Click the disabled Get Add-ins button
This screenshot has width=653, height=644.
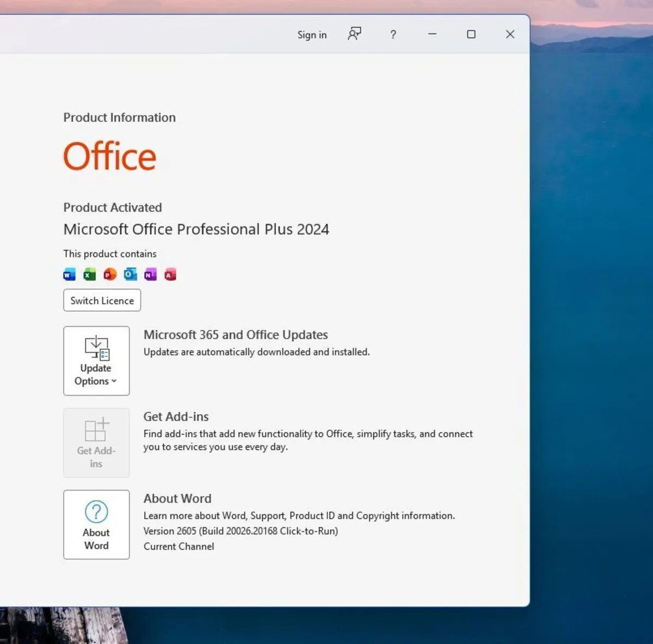pyautogui.click(x=96, y=443)
